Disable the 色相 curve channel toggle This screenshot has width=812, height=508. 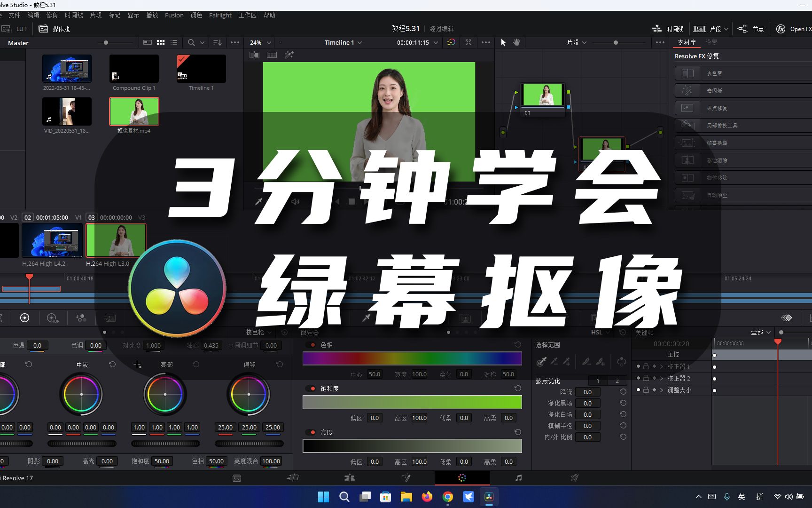(311, 344)
